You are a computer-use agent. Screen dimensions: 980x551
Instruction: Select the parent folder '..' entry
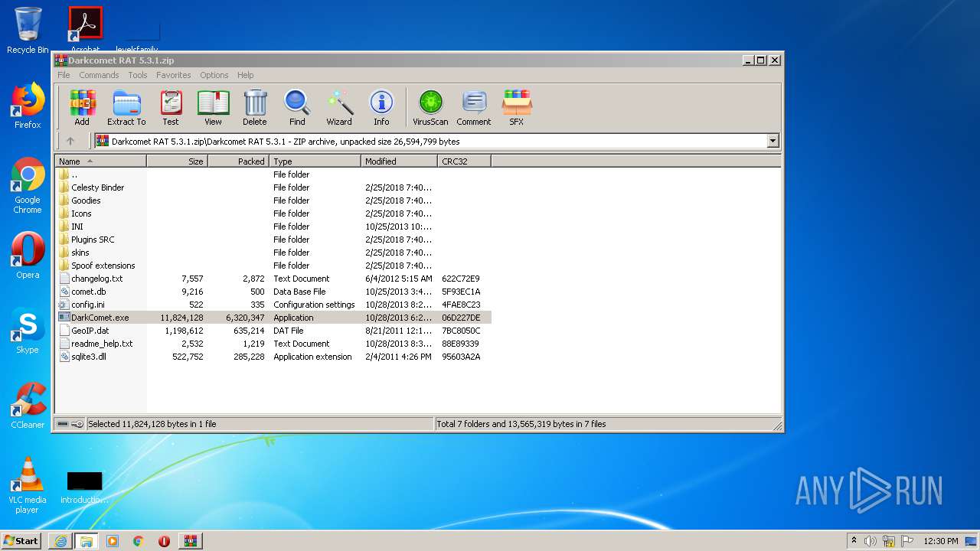73,174
